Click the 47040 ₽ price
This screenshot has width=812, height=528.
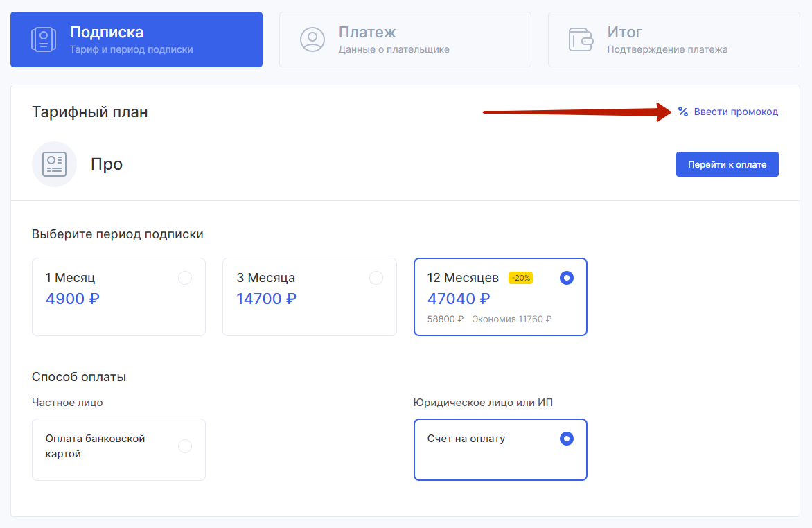pyautogui.click(x=458, y=299)
